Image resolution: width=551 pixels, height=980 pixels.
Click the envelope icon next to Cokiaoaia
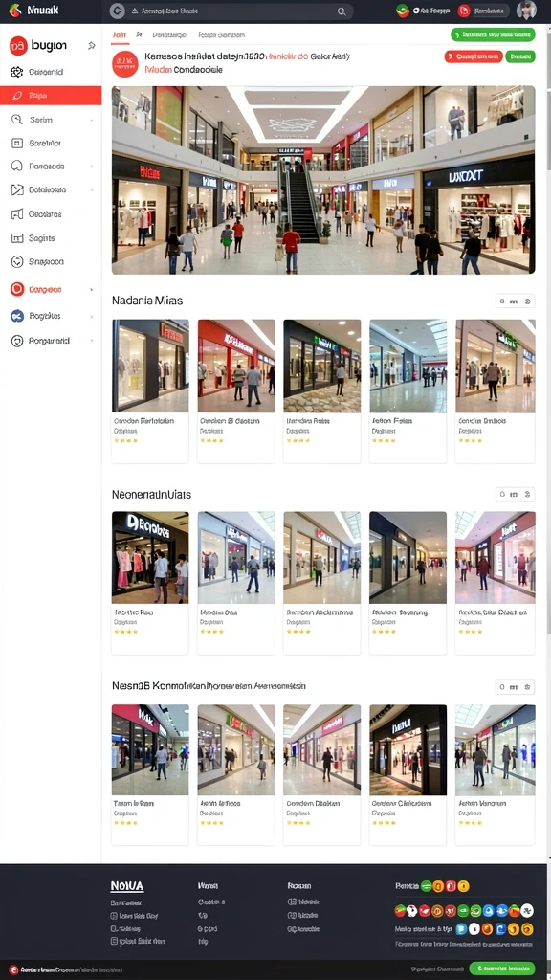[17, 190]
